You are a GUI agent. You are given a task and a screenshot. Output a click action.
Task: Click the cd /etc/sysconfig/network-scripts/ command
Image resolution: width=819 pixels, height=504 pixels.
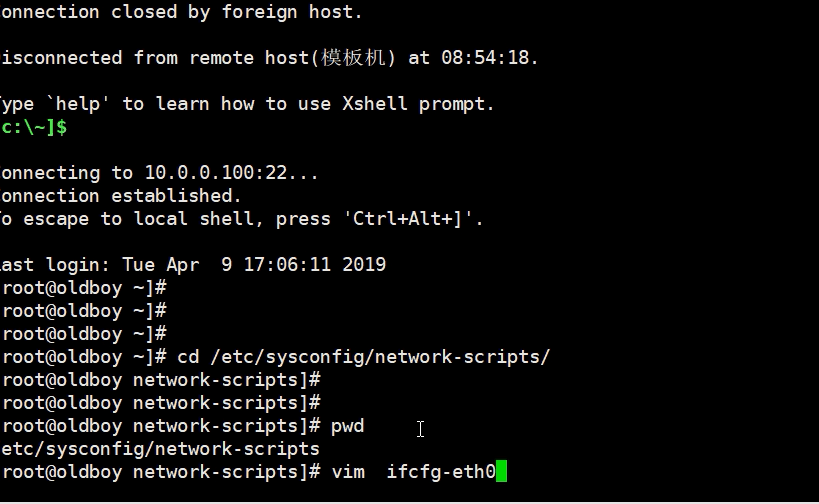(364, 357)
